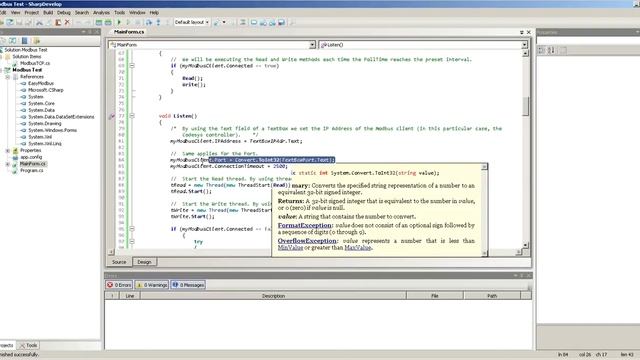
Task: Select the MainForm.cs editor tab
Action: (x=129, y=32)
